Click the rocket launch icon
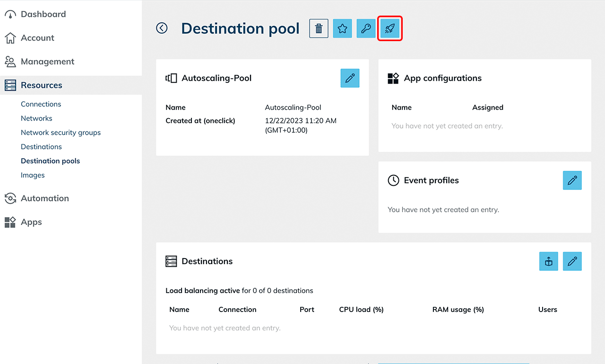The height and width of the screenshot is (364, 605). [x=390, y=28]
